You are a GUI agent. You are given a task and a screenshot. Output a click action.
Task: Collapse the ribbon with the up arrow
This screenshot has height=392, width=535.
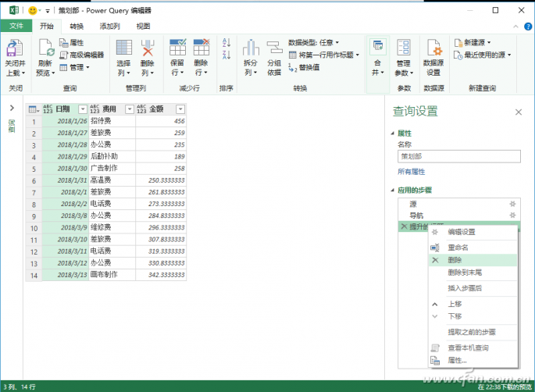(x=515, y=27)
